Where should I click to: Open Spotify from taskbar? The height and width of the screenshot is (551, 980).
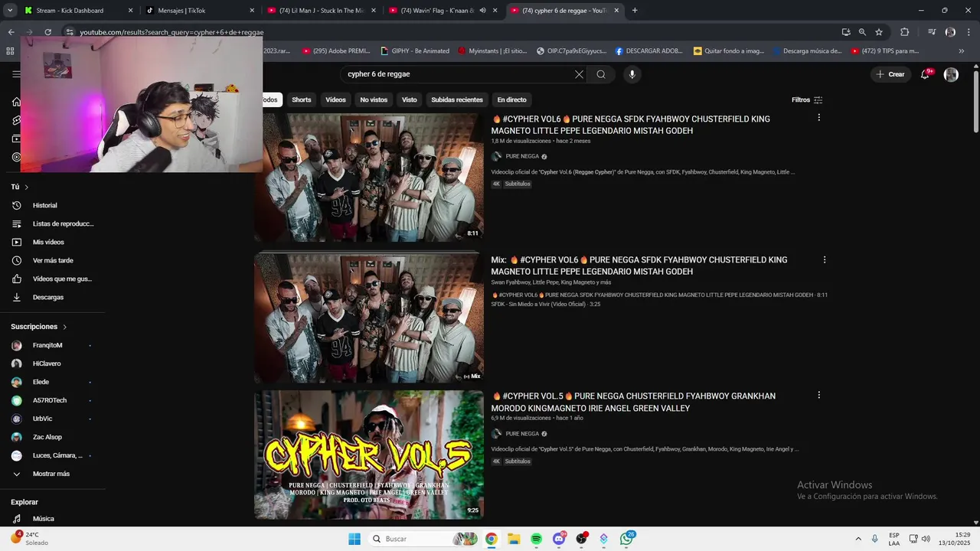pyautogui.click(x=536, y=539)
